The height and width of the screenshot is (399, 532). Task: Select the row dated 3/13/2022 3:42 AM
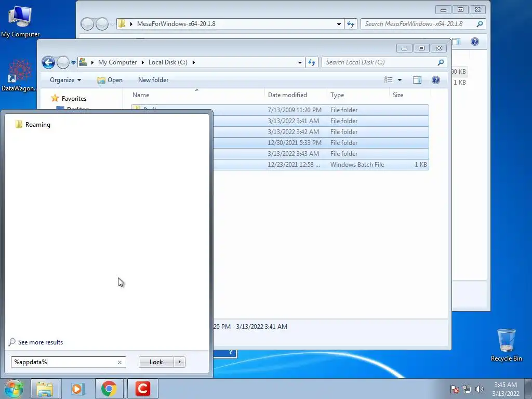(321, 131)
